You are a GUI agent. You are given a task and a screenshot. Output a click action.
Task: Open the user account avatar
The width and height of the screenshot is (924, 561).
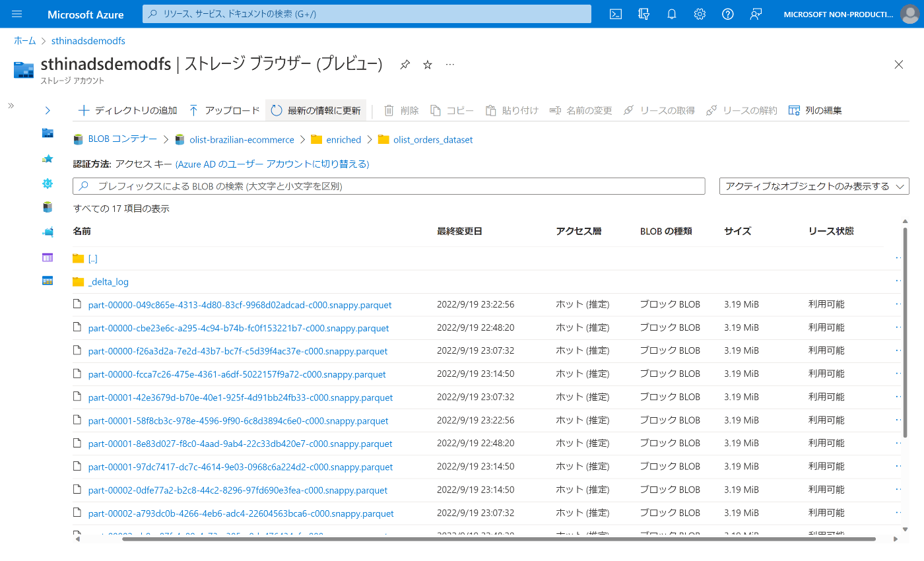click(909, 14)
